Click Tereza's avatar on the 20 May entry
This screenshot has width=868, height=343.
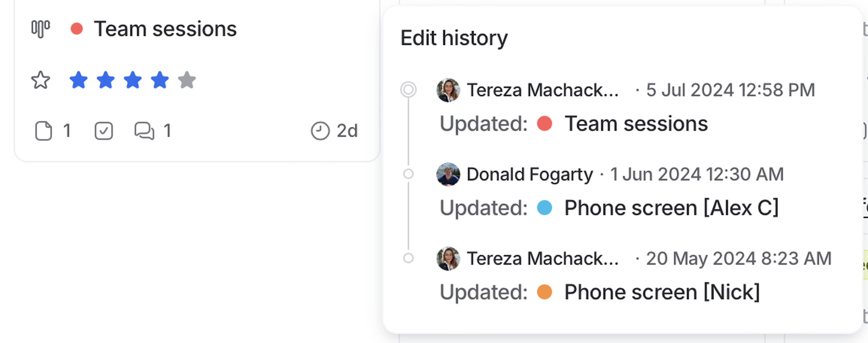pos(448,258)
